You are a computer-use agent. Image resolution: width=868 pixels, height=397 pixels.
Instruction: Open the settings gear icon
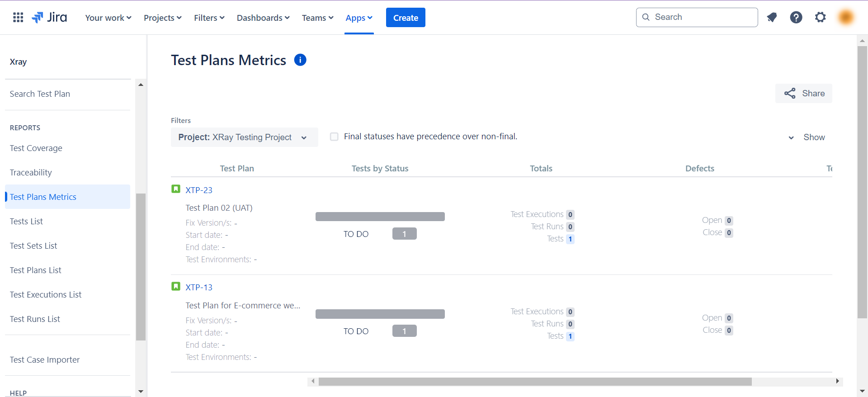820,18
